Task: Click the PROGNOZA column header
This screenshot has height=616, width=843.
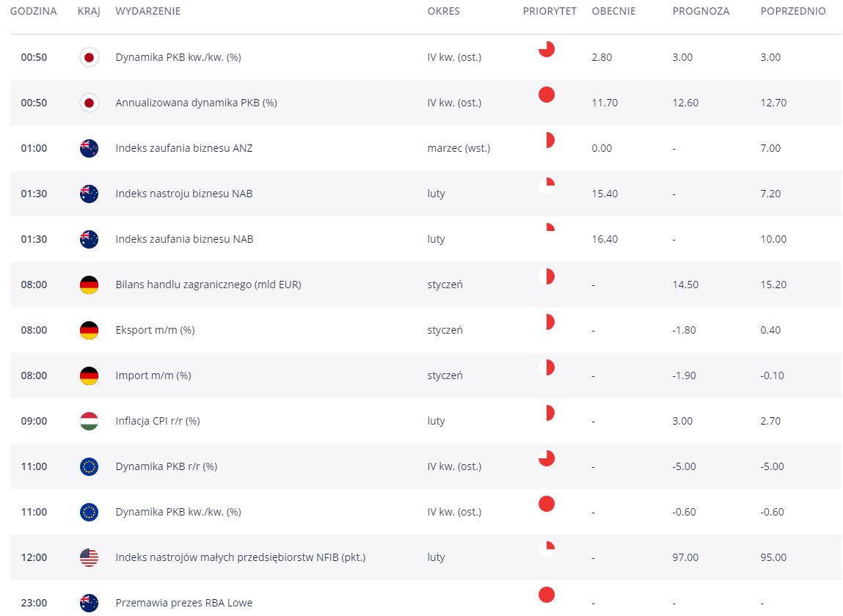Action: (x=701, y=11)
